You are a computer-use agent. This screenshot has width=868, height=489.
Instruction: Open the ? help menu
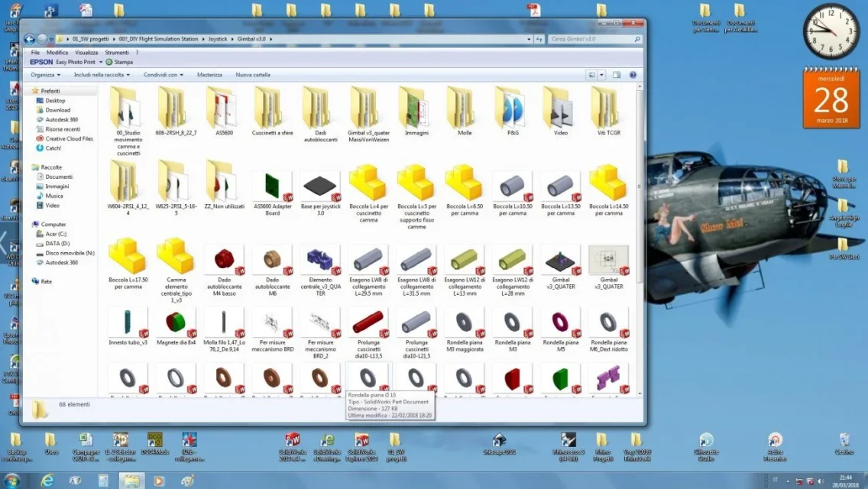tap(138, 52)
